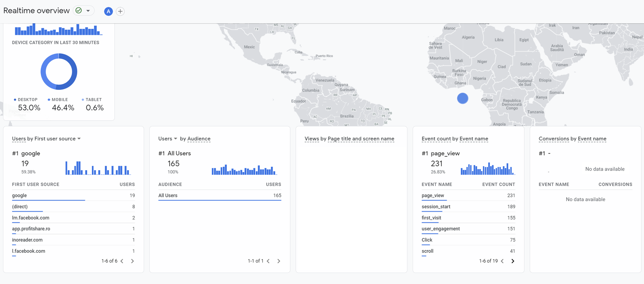Open the "Users by First user source" dropdown arrow
The height and width of the screenshot is (284, 644).
click(79, 139)
